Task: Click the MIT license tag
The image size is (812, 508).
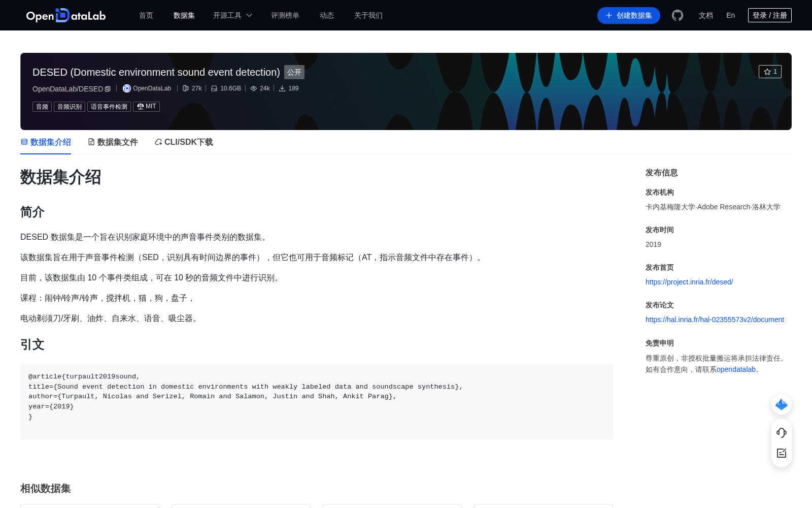Action: coord(146,107)
